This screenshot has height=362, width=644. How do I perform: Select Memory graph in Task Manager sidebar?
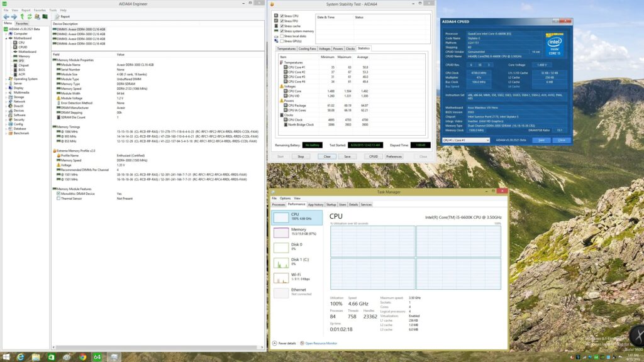point(297,233)
